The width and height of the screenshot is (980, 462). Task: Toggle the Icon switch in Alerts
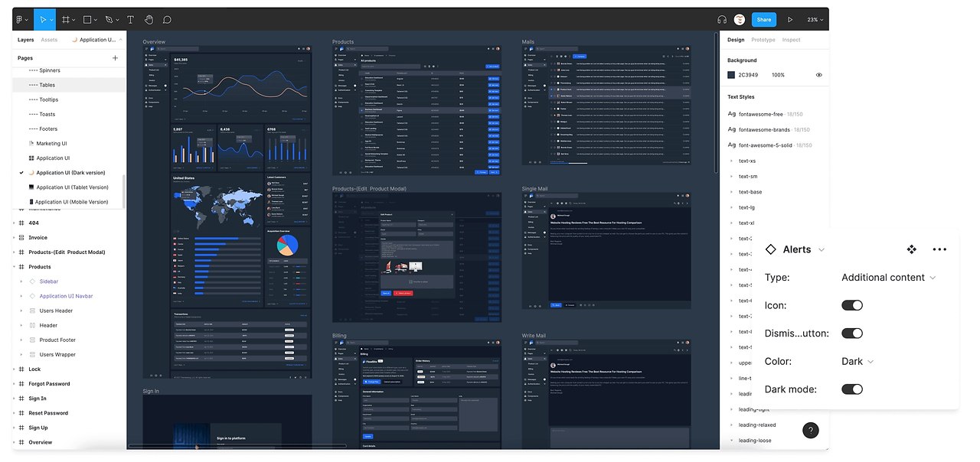pyautogui.click(x=852, y=305)
